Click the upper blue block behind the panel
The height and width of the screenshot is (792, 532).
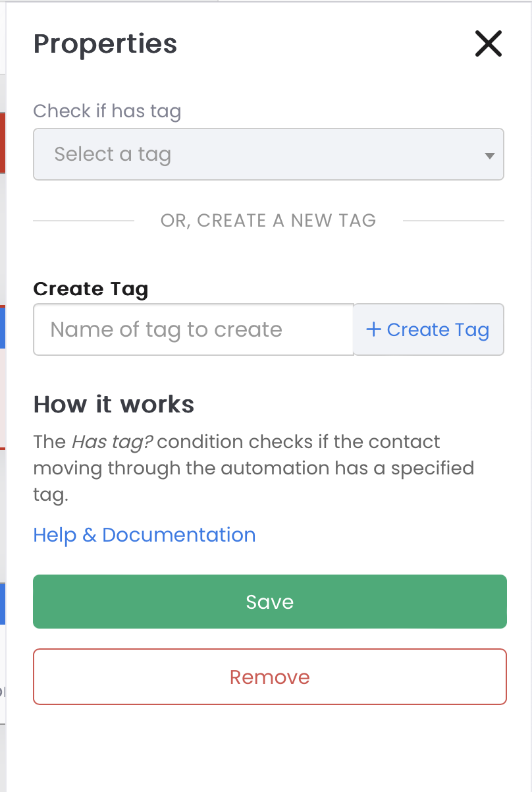[3, 327]
